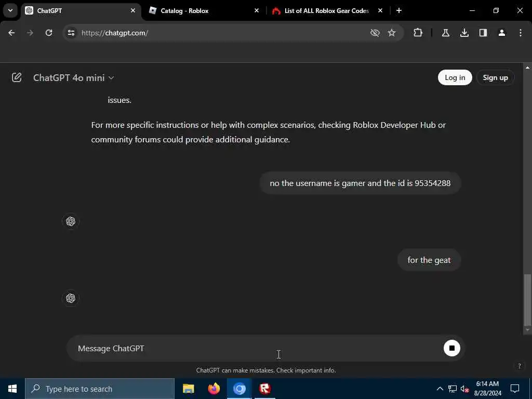Close the Catalog - Roblox tab
This screenshot has width=532, height=399.
coord(257,10)
